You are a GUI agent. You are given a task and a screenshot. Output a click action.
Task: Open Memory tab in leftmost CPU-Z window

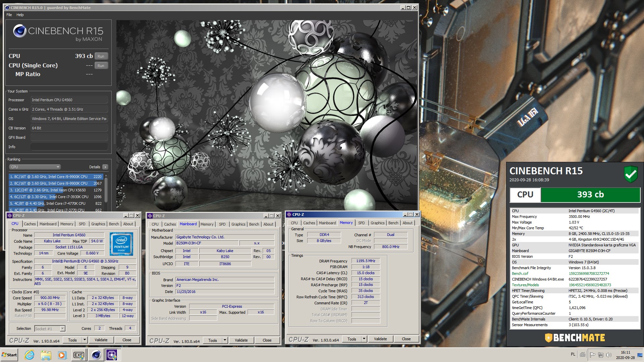pos(67,224)
